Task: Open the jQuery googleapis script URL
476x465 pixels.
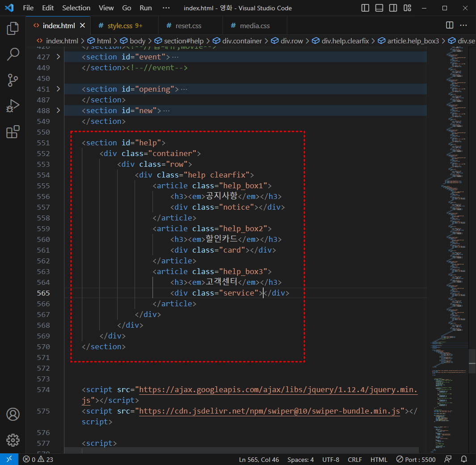Action: coord(278,390)
